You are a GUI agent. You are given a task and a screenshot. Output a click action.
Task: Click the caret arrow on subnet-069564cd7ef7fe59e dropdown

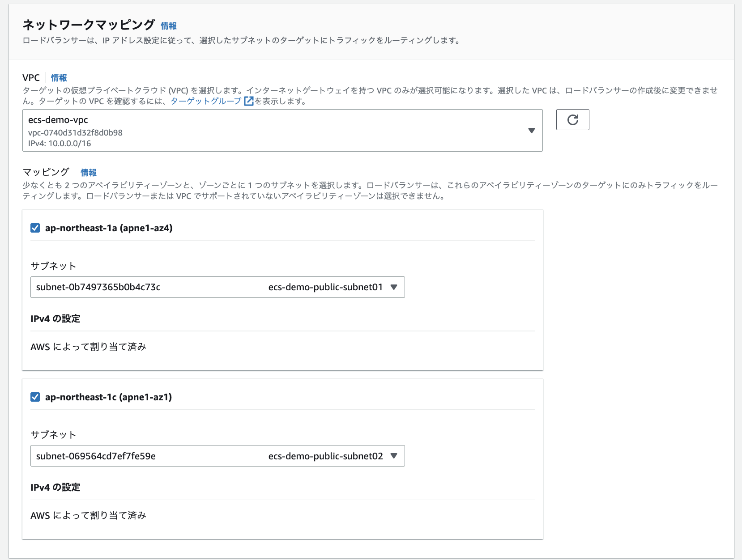pyautogui.click(x=394, y=456)
